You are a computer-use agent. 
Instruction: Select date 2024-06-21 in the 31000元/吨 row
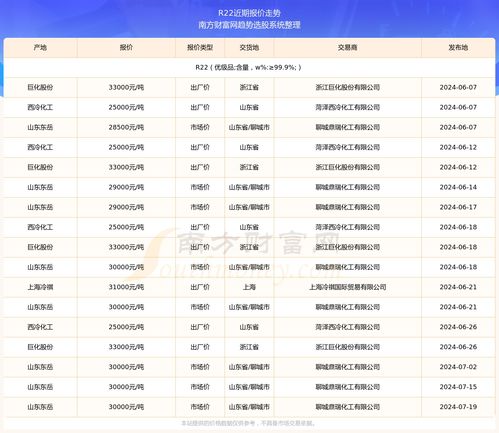(x=458, y=287)
